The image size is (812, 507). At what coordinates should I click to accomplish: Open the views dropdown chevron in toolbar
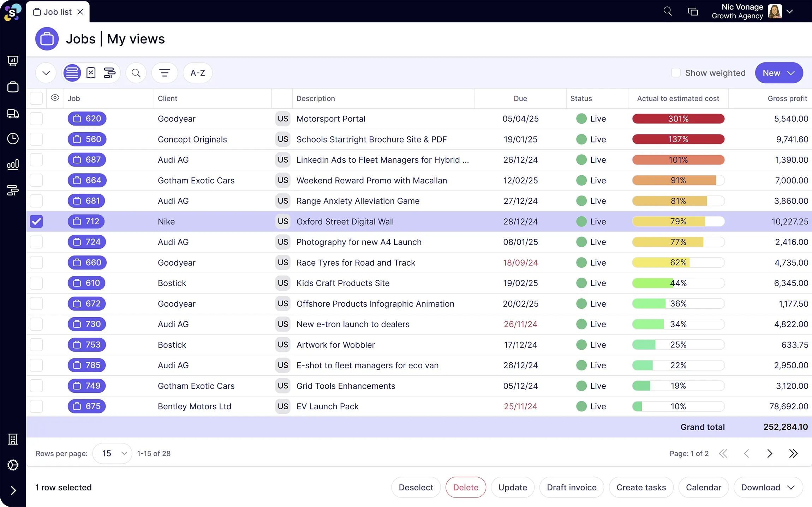[46, 73]
